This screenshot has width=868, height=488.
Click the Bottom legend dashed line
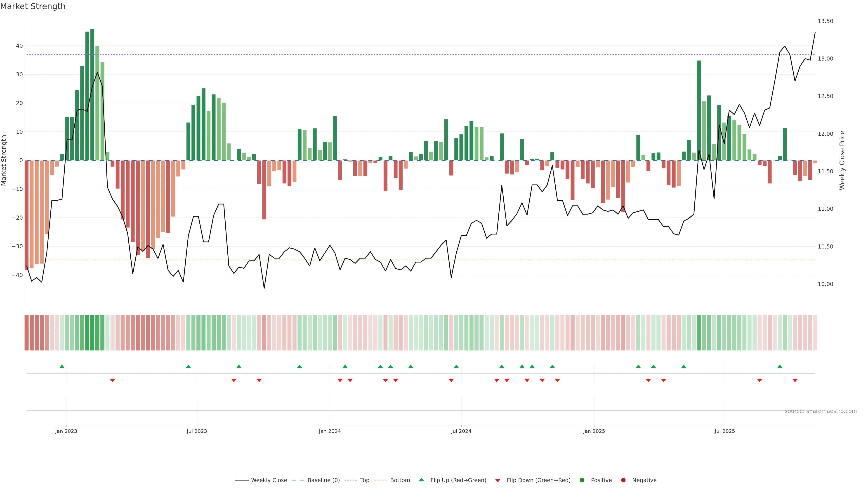(380, 480)
